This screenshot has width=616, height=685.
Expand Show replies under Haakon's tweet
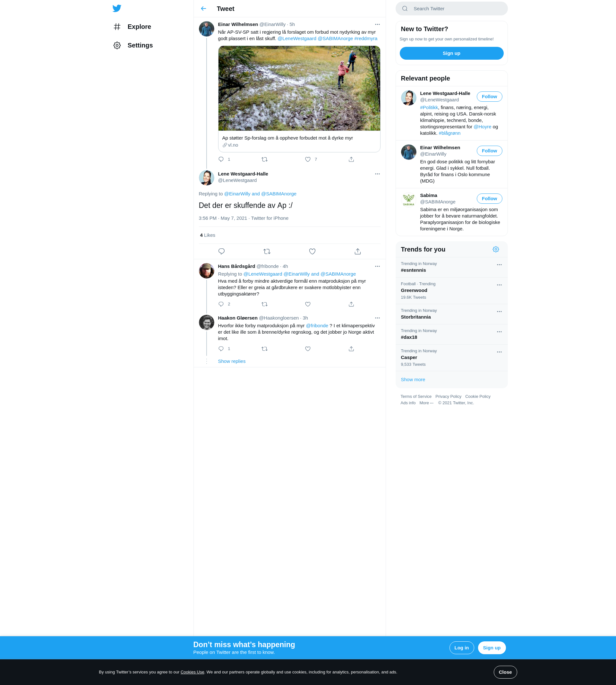(232, 361)
